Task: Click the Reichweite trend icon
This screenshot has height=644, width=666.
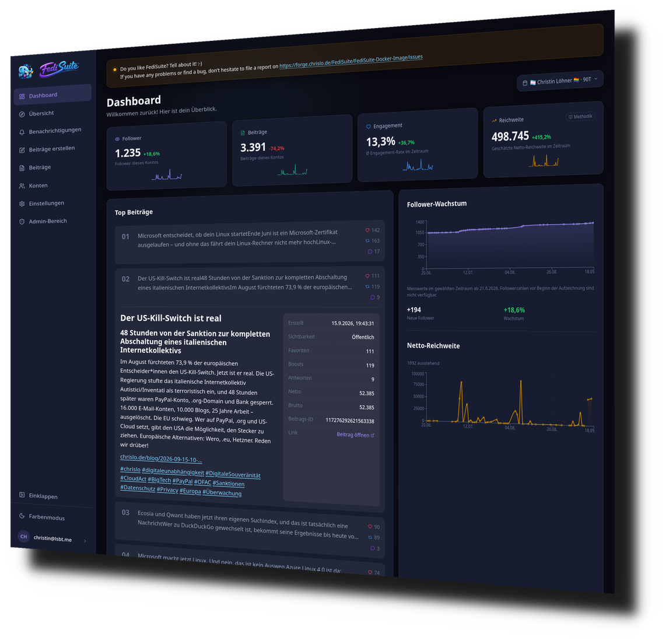Action: [x=494, y=121]
